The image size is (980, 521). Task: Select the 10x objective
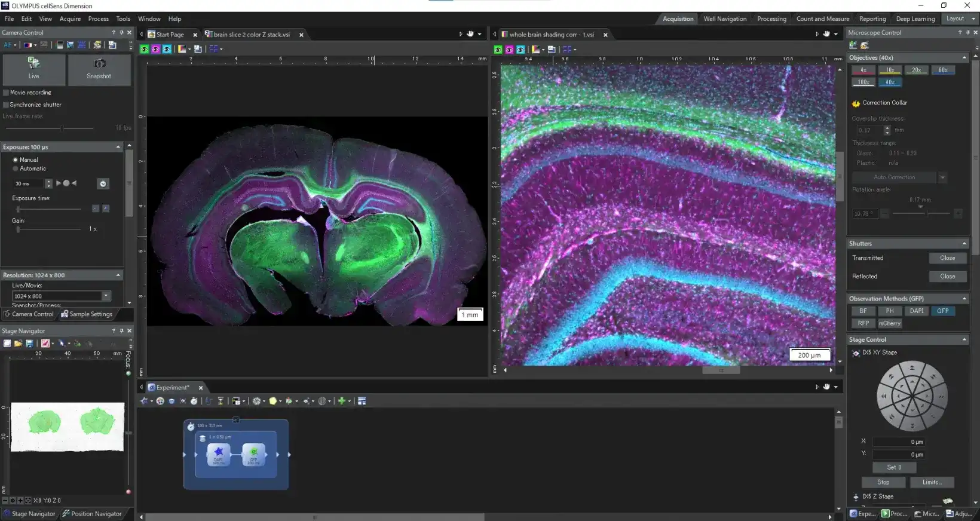click(890, 70)
